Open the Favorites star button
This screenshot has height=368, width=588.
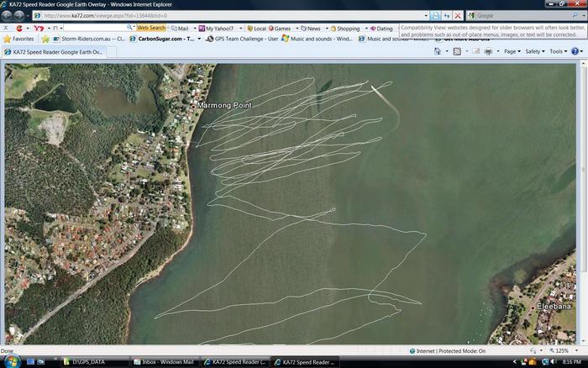tap(18, 39)
